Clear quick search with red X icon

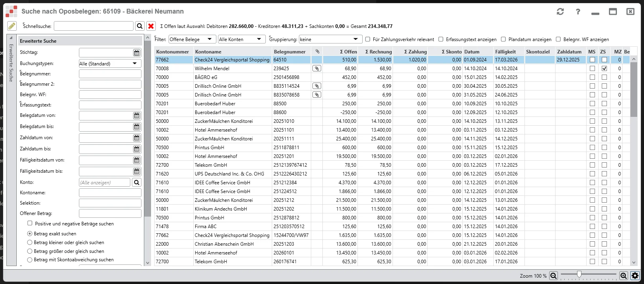pyautogui.click(x=151, y=26)
